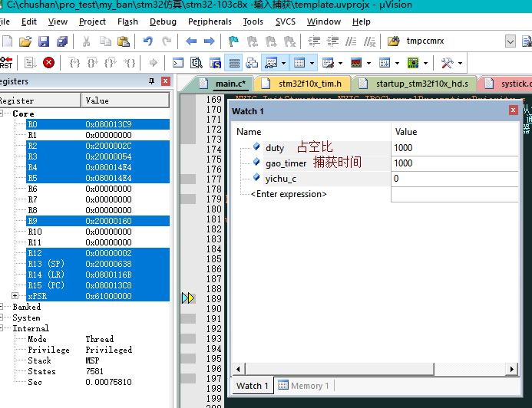Save the current file
532x408 pixels.
(x=44, y=41)
